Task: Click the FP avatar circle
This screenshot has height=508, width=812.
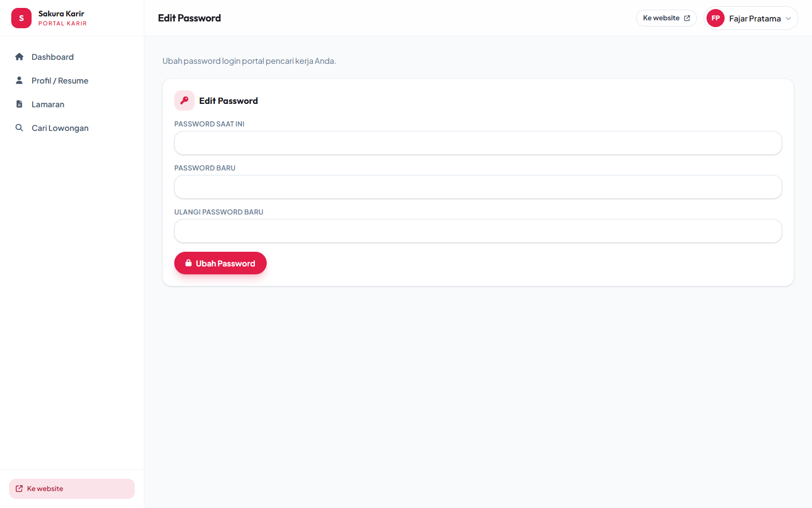Action: pos(716,18)
